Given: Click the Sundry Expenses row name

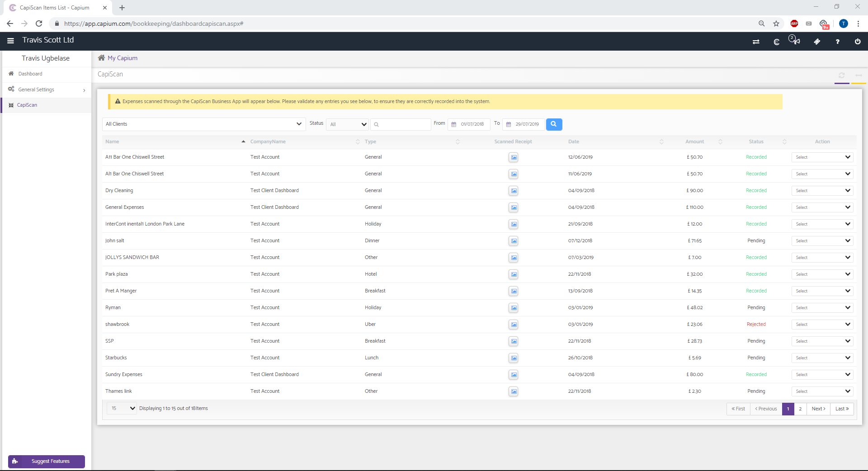Looking at the screenshot, I should pyautogui.click(x=124, y=374).
